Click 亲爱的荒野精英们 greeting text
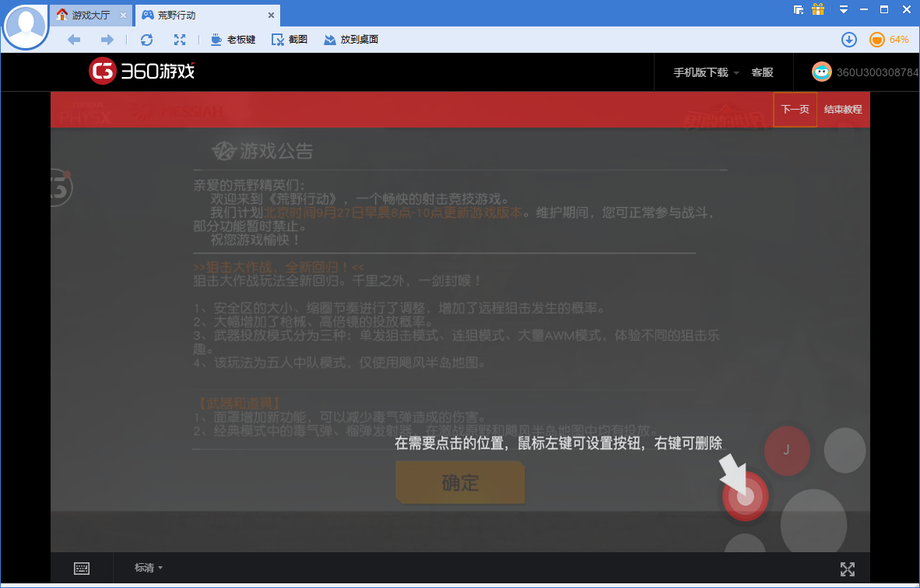920x588 pixels. [249, 185]
